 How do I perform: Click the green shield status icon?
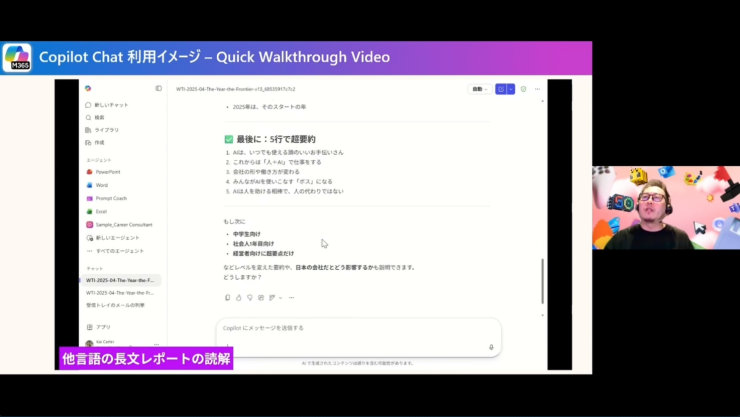pos(523,89)
